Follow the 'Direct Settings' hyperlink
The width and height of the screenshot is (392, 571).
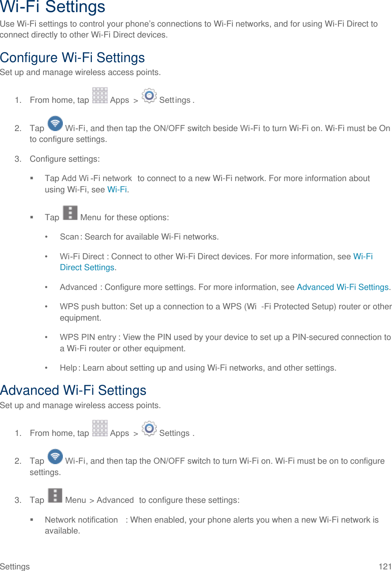pos(87,267)
